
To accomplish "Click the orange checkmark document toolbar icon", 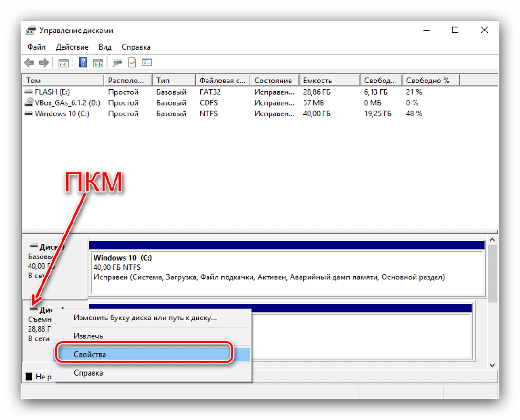I will (x=132, y=62).
